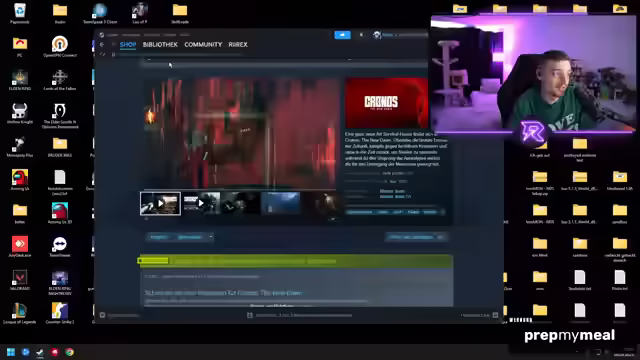640x360 pixels.
Task: Open Elden Ring desktop shortcut
Action: pyautogui.click(x=20, y=80)
